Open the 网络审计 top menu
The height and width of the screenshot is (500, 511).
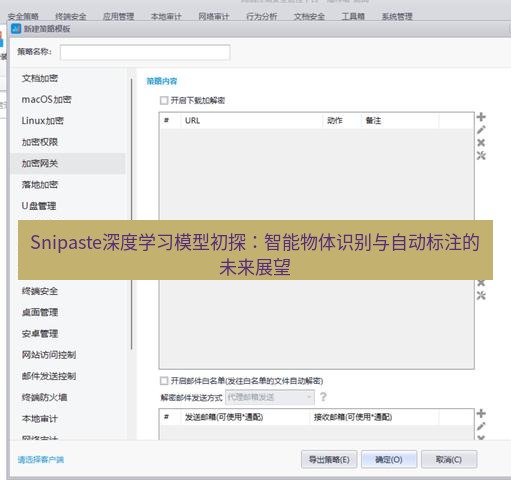pos(214,16)
